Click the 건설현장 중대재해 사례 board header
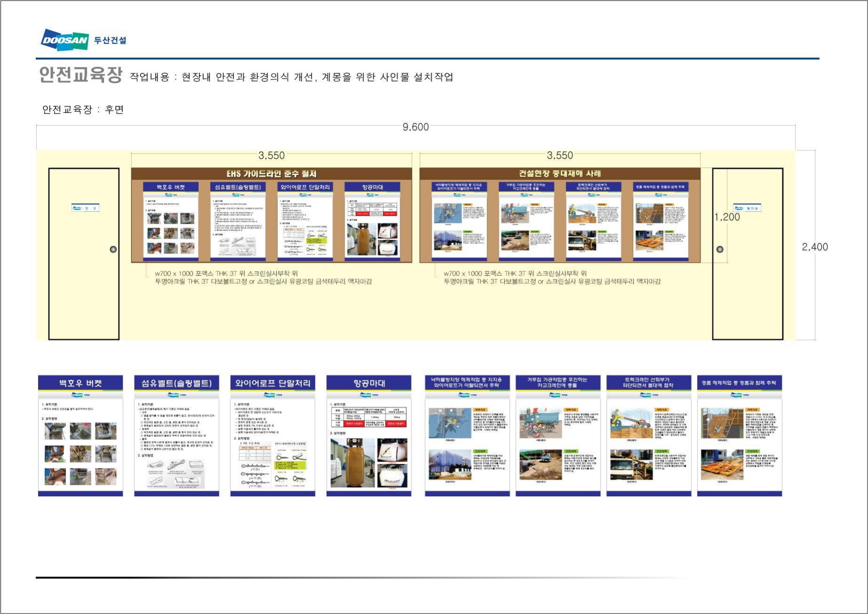868x614 pixels. click(560, 174)
